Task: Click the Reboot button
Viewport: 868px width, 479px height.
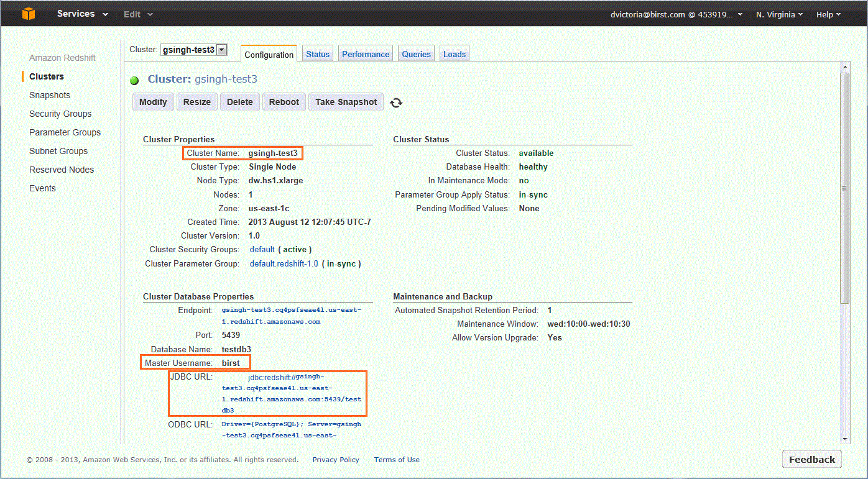Action: [284, 102]
